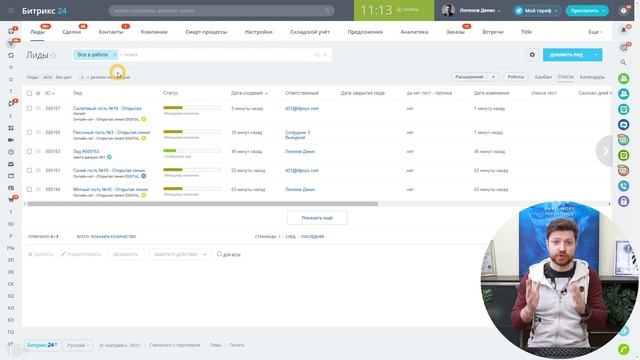Viewport: 640px width, 360px height.
Task: Click the notifications bell in right panel
Action: (624, 30)
